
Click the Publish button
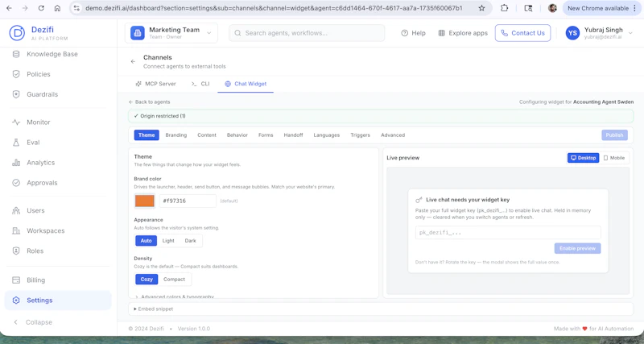[x=614, y=135]
